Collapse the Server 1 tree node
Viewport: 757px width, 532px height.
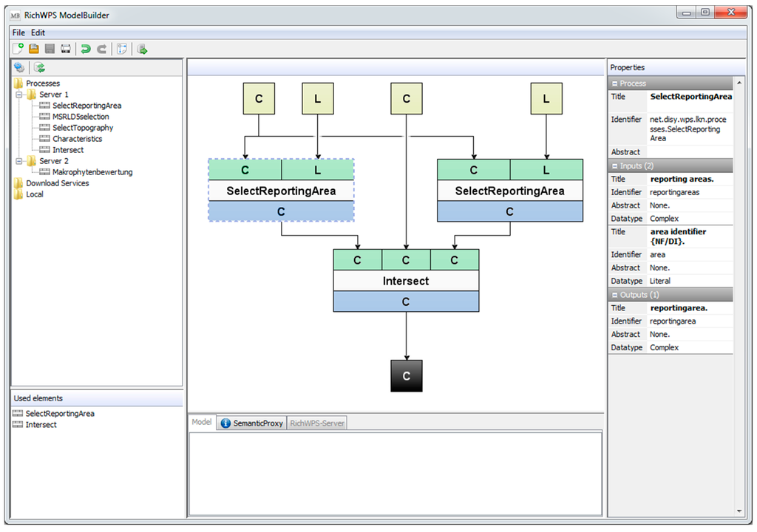point(18,95)
